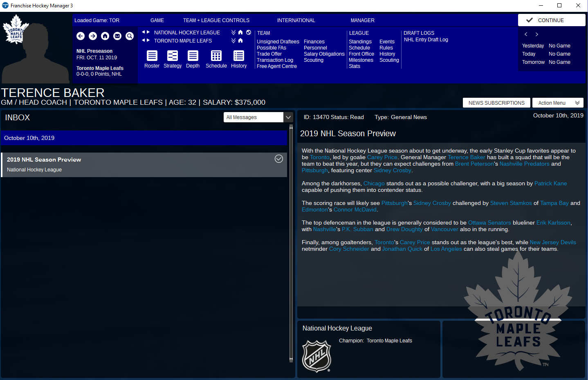Open the search magnifier icon
Screen dimensions: 588x380
point(130,36)
